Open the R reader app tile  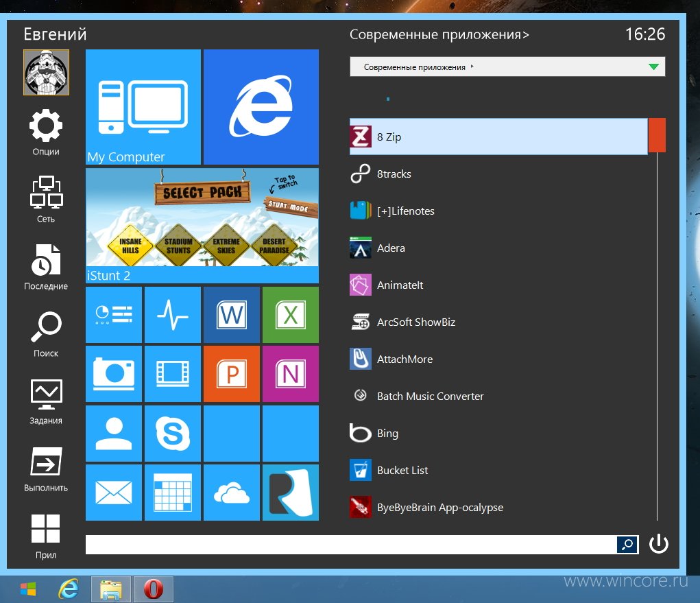[x=291, y=493]
